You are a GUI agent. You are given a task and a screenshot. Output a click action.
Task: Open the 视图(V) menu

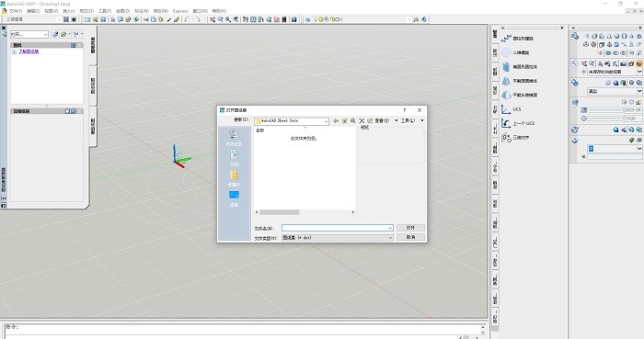[x=52, y=11]
